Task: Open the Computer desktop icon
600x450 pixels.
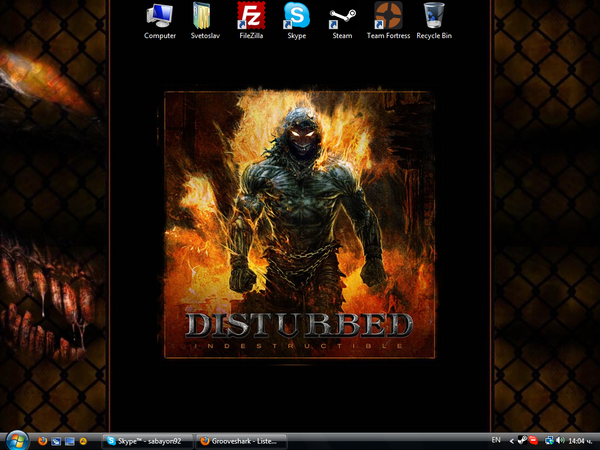Action: [x=160, y=21]
